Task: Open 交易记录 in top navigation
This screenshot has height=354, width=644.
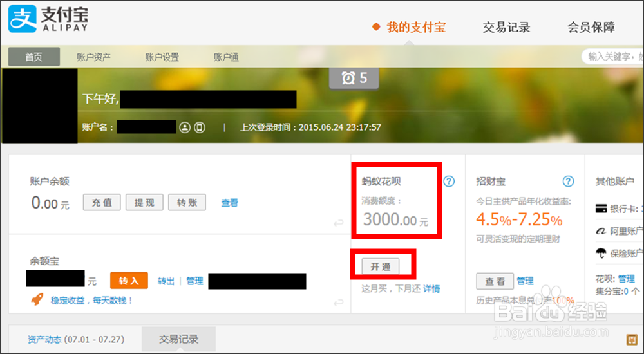Action: [x=506, y=28]
